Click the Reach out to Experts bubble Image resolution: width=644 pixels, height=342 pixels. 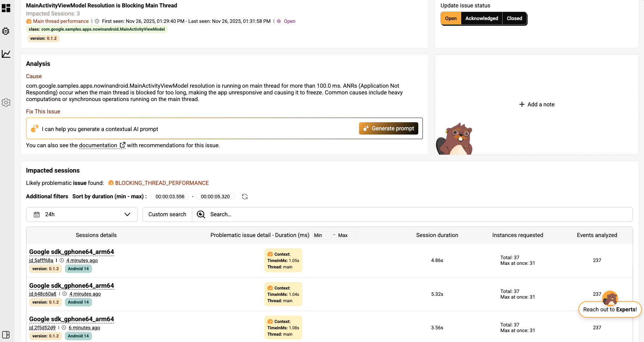click(610, 309)
